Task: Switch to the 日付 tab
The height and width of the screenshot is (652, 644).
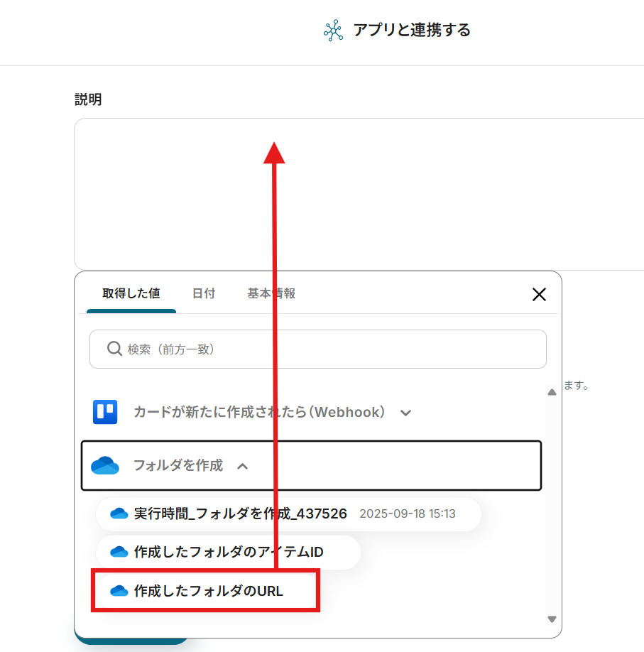Action: click(x=204, y=293)
